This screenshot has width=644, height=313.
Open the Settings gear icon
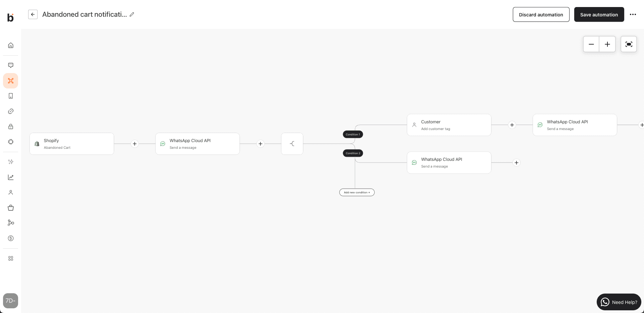pos(10,141)
